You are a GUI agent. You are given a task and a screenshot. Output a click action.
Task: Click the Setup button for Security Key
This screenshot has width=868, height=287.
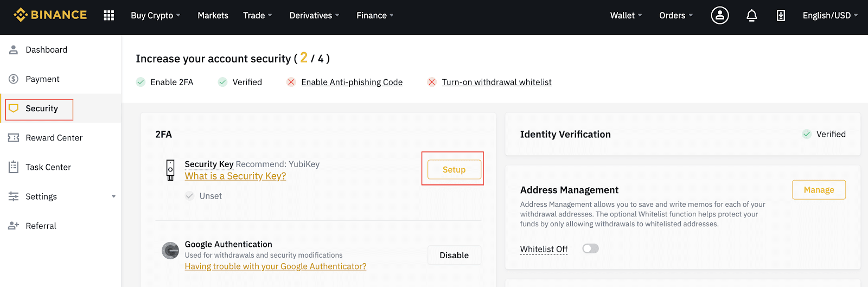click(454, 169)
